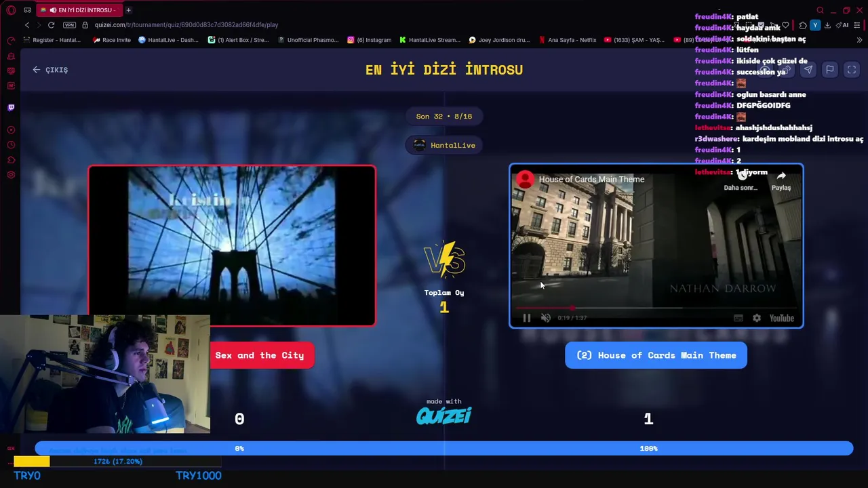Viewport: 868px width, 488px height.
Task: Open the HantalLive creator badge
Action: coord(444,145)
